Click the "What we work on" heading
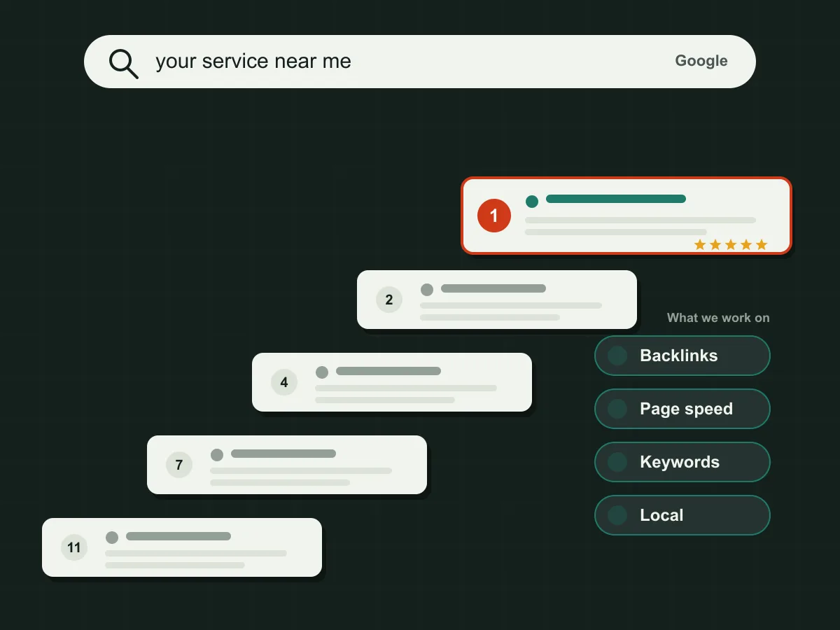This screenshot has height=630, width=840. (x=718, y=318)
